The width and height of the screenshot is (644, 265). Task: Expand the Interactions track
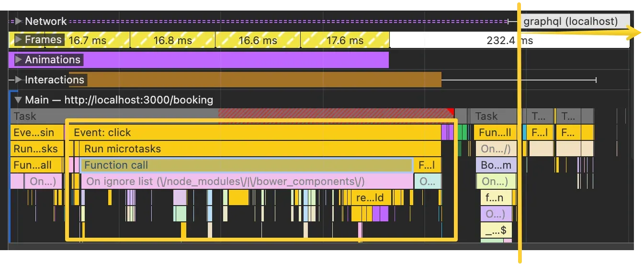(x=19, y=80)
